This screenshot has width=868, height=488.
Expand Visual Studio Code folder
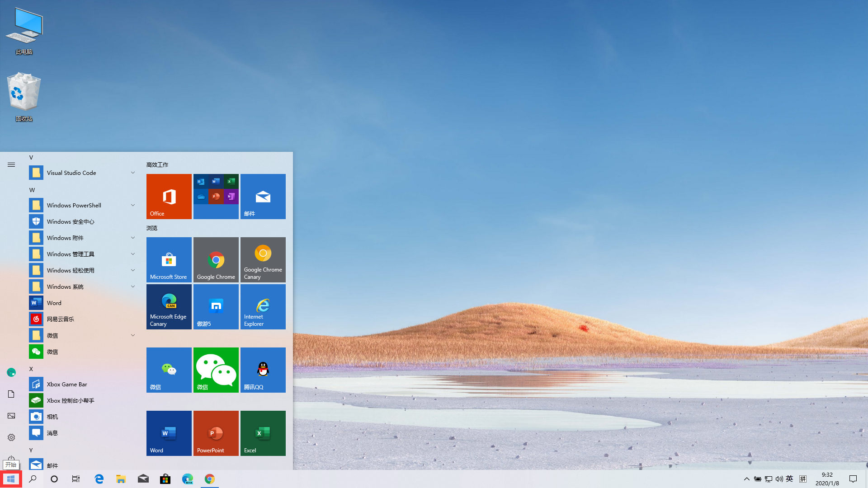[82, 173]
